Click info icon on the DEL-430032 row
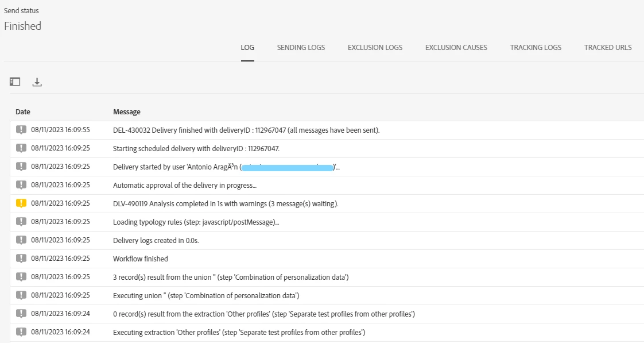The image size is (644, 343). pos(21,130)
